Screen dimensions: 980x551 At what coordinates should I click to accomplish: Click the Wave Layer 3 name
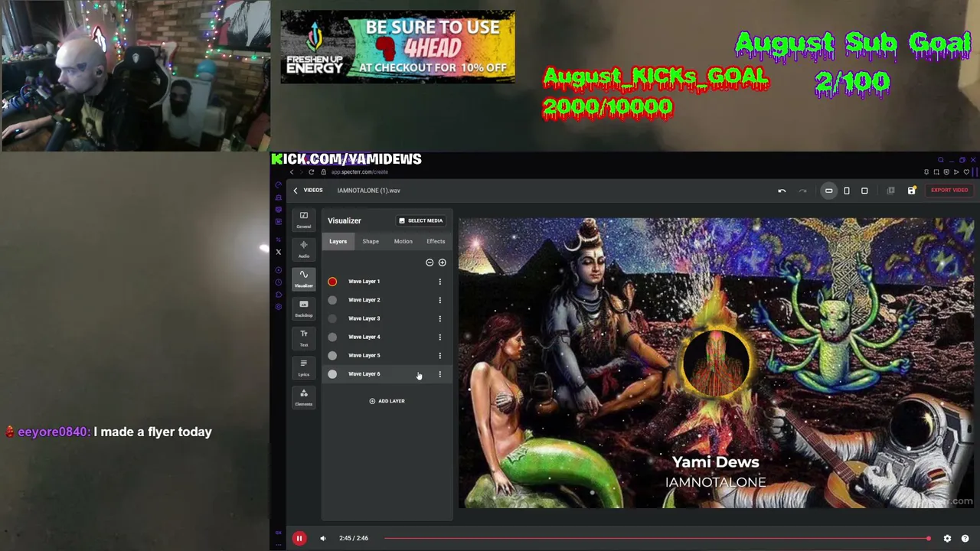coord(364,318)
